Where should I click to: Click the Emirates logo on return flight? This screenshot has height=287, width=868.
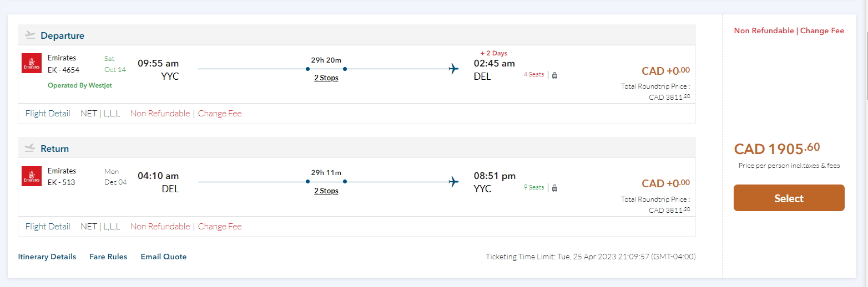[x=32, y=176]
